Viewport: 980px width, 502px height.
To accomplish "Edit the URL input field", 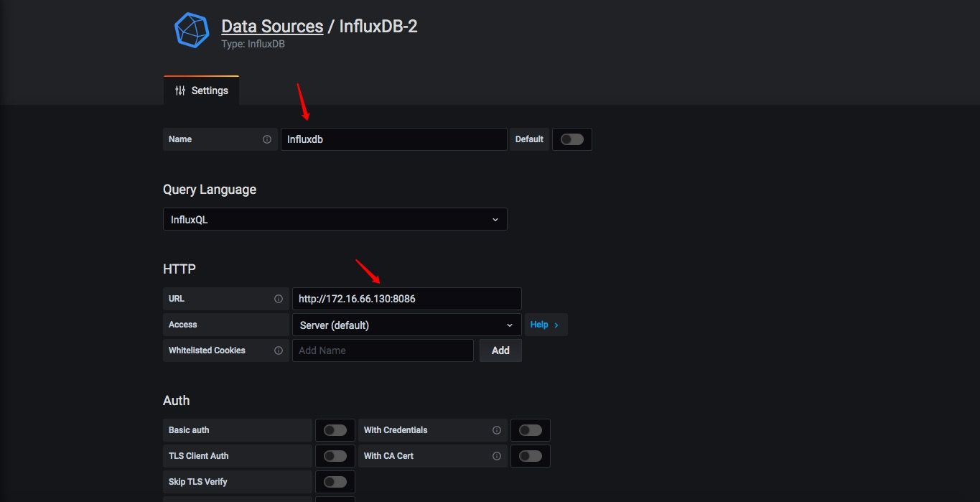I will [407, 299].
